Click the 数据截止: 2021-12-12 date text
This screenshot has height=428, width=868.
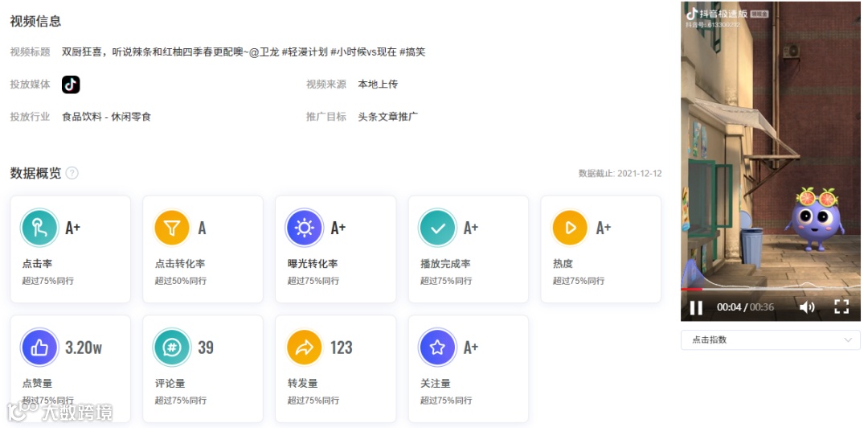point(620,174)
